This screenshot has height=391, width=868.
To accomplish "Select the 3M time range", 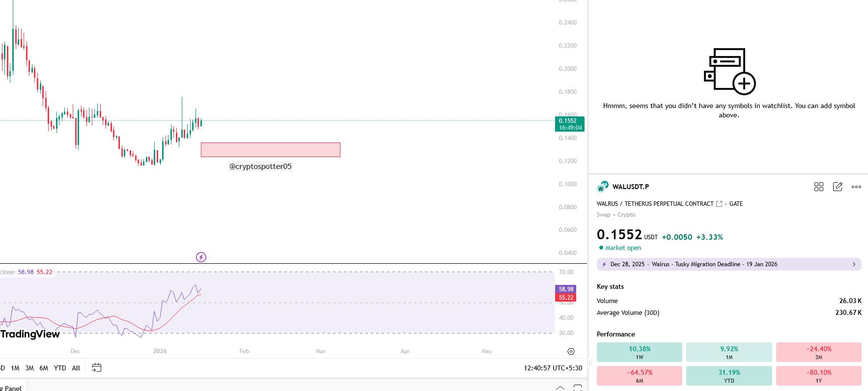I will pos(29,368).
